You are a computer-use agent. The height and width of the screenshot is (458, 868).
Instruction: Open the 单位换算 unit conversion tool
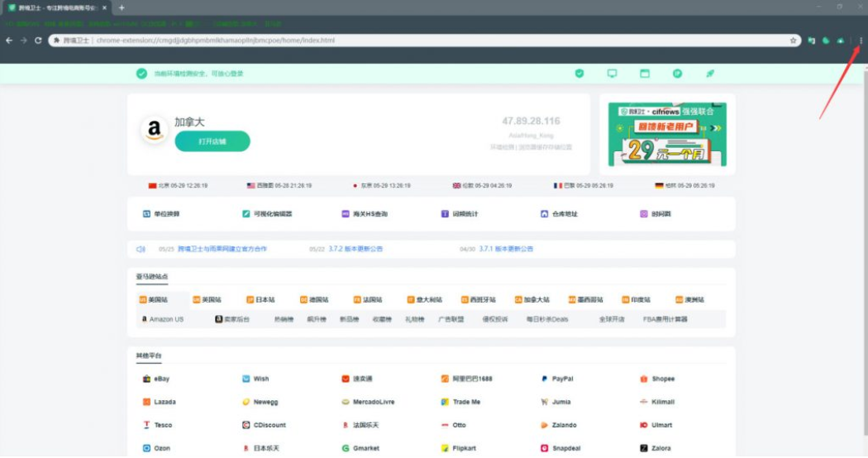(x=161, y=213)
